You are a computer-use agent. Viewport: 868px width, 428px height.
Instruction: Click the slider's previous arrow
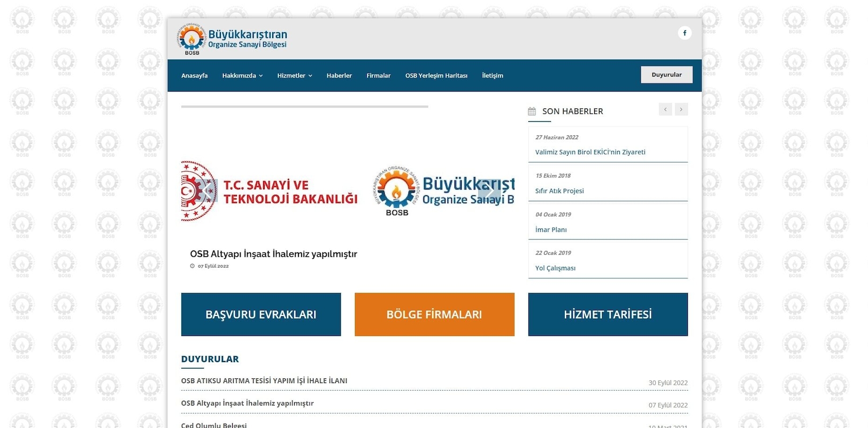[x=206, y=190]
